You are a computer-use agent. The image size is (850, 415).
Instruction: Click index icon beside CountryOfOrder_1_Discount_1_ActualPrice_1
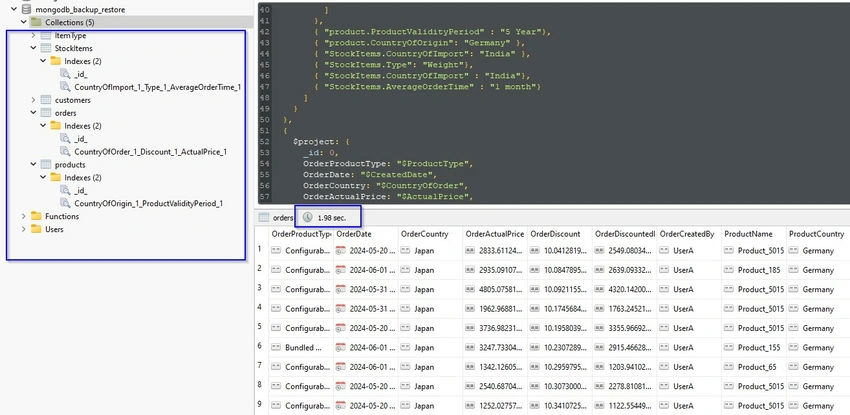pyautogui.click(x=65, y=152)
